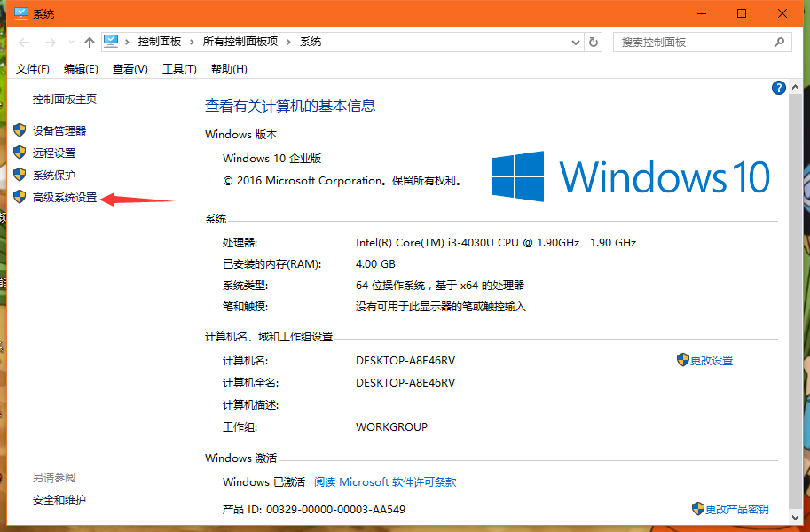
Task: Click product ID 00329-00000-00003-AA549
Action: tap(335, 509)
